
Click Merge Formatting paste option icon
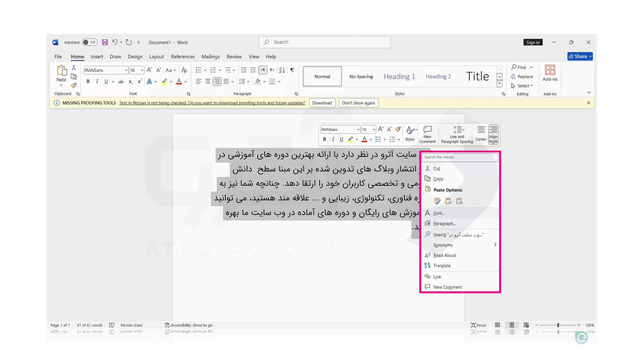click(x=448, y=201)
